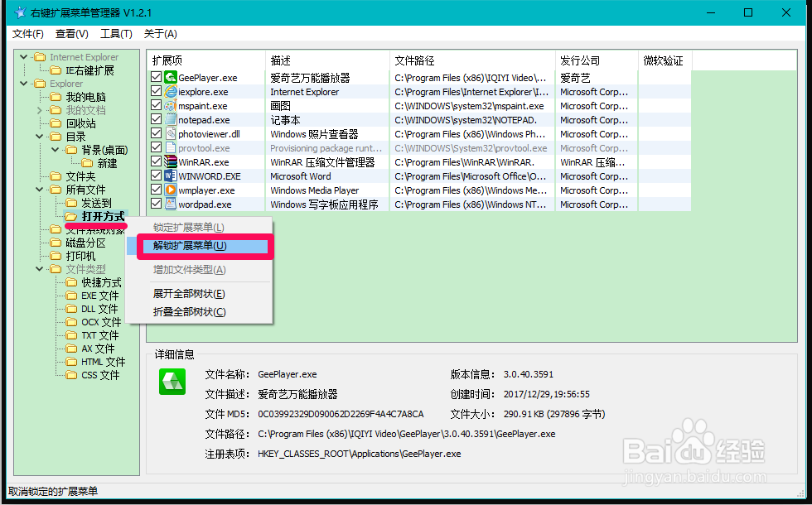
Task: Uncheck the WinRAR.exe checkbox
Action: click(x=156, y=161)
